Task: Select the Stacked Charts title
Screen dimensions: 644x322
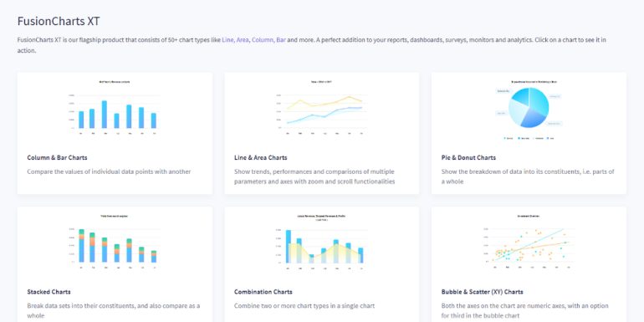Action: [49, 292]
